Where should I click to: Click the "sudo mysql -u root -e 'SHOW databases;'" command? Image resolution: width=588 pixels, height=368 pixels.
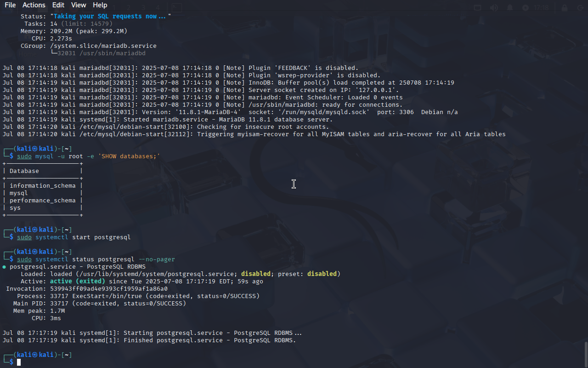click(89, 156)
